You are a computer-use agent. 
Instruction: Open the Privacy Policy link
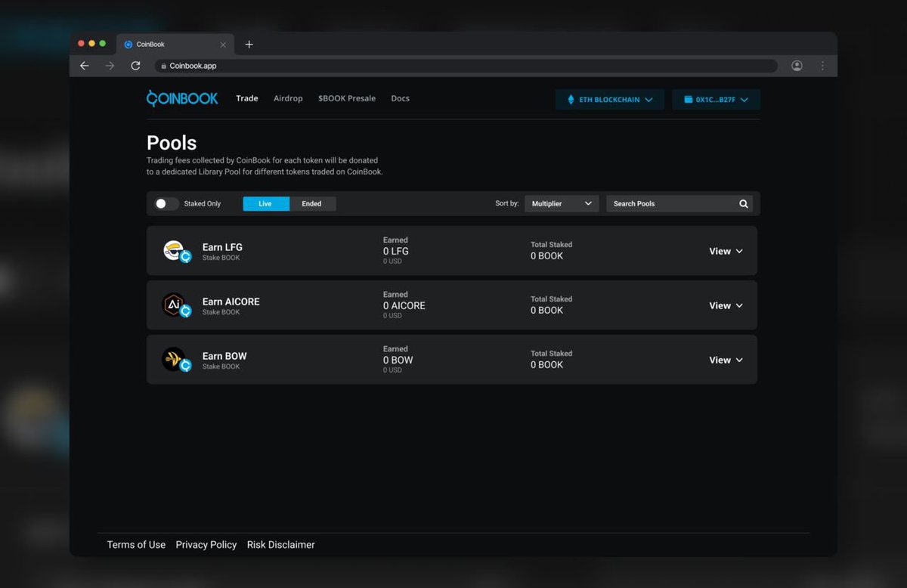pos(206,545)
